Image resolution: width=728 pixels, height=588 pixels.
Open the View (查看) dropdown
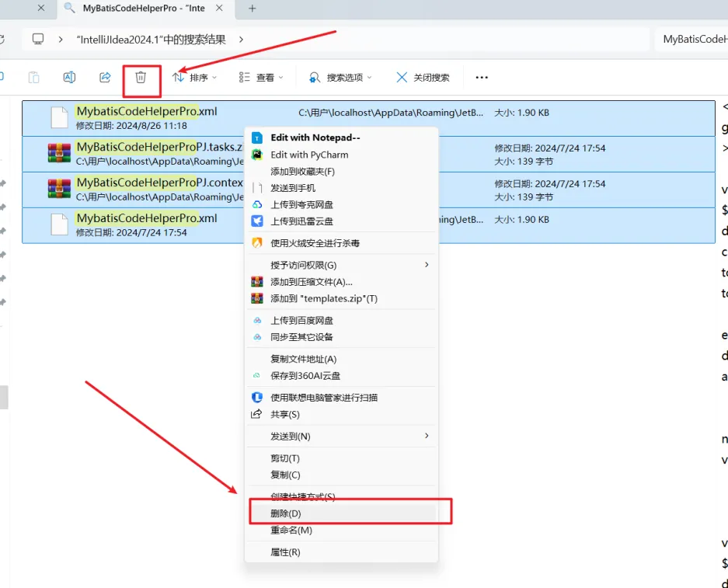(260, 78)
